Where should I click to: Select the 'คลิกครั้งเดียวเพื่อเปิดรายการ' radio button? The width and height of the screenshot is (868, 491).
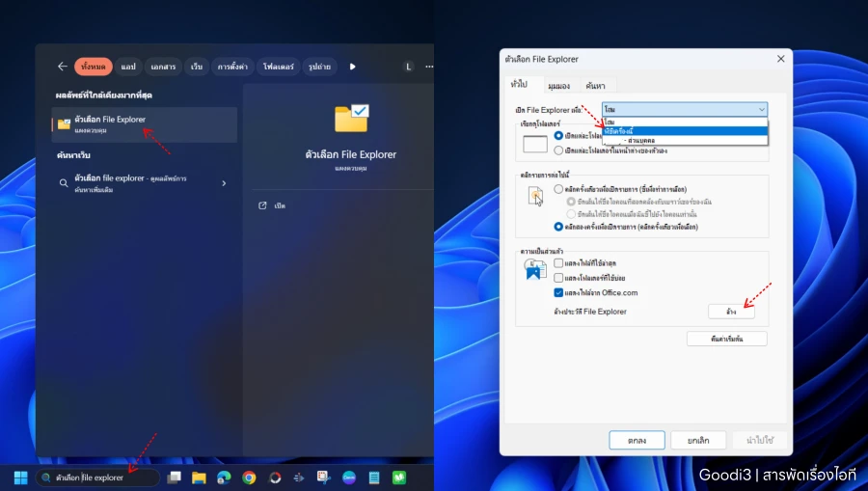point(558,190)
